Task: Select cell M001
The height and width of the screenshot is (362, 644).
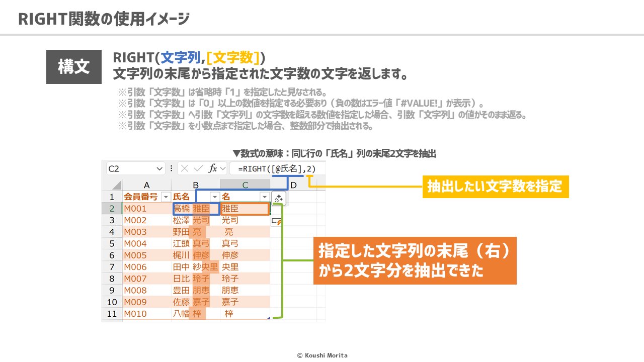Action: tap(146, 209)
